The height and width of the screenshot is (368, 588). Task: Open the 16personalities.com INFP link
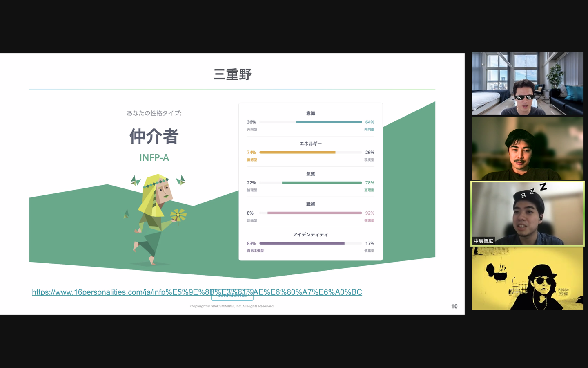tap(197, 292)
